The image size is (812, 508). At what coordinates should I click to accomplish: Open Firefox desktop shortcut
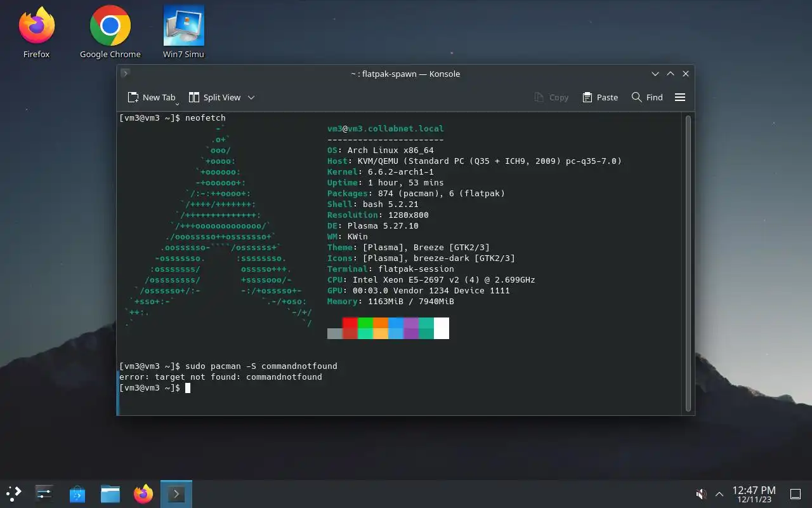(36, 32)
